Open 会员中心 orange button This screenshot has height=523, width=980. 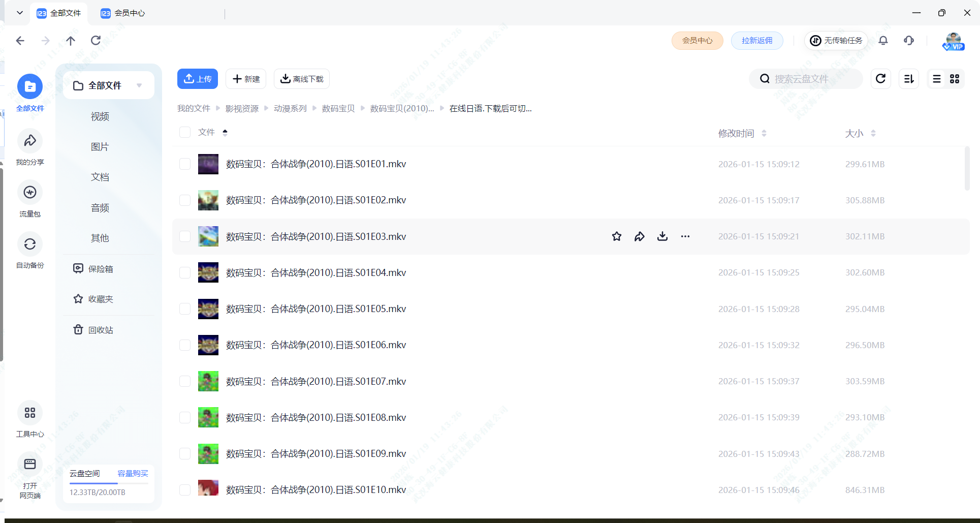698,41
